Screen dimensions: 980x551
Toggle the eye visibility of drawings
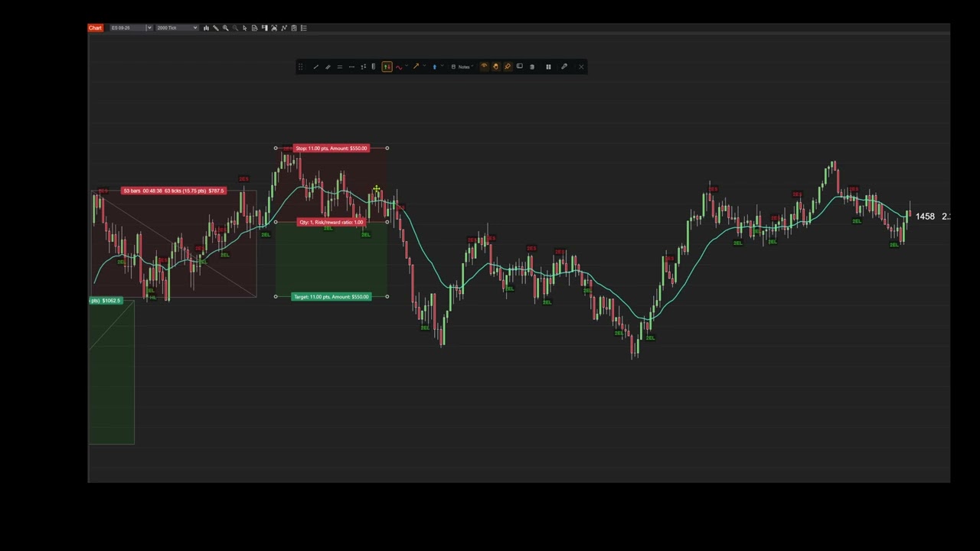pyautogui.click(x=484, y=67)
